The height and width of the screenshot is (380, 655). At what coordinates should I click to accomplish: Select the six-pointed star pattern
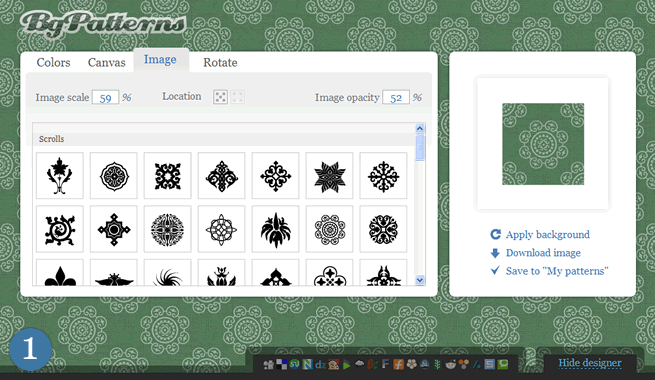(329, 175)
